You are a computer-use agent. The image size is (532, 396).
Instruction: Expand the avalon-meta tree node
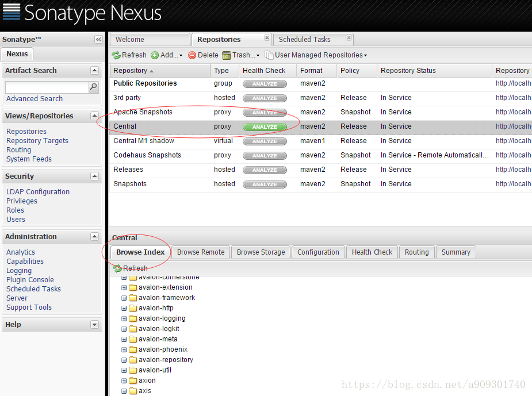coord(124,339)
